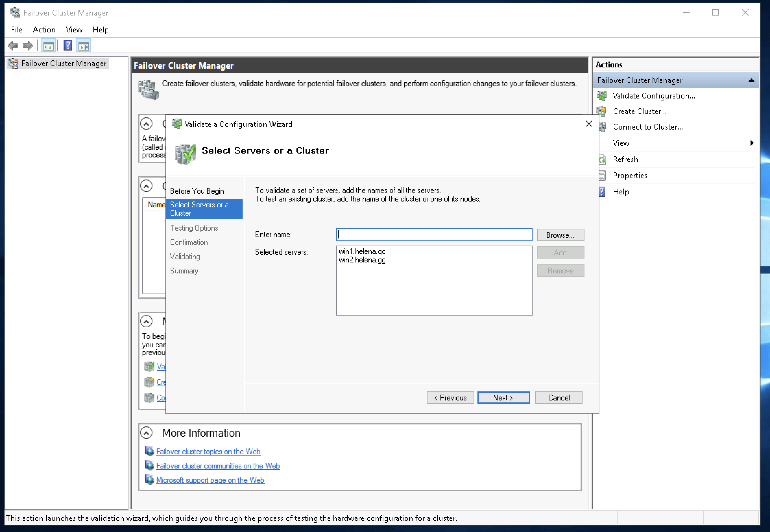Open the File menu
The image size is (770, 532).
pyautogui.click(x=16, y=30)
